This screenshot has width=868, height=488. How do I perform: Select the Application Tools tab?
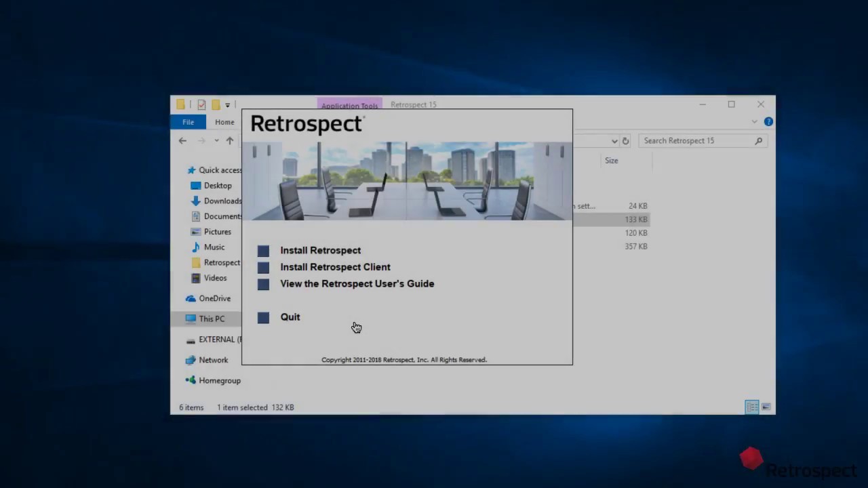click(x=349, y=105)
